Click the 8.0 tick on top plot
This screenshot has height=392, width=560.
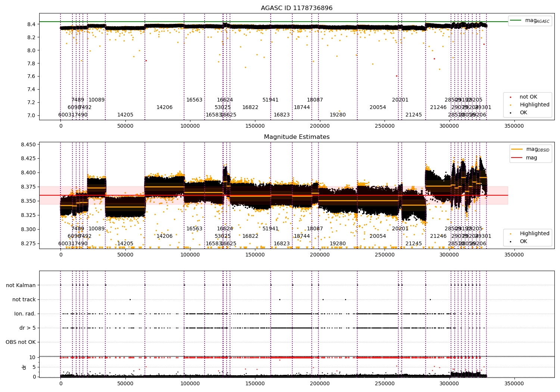[31, 50]
